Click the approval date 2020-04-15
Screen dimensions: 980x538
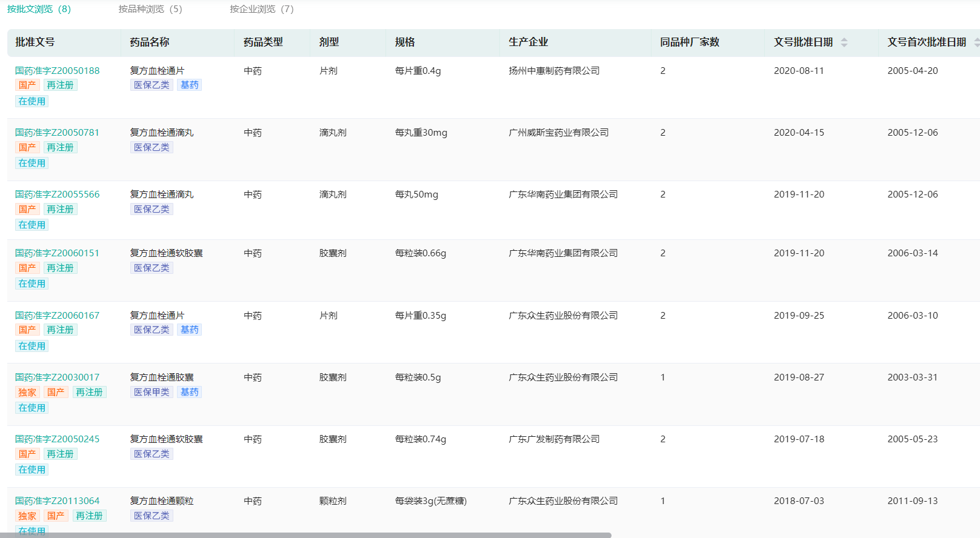[799, 133]
